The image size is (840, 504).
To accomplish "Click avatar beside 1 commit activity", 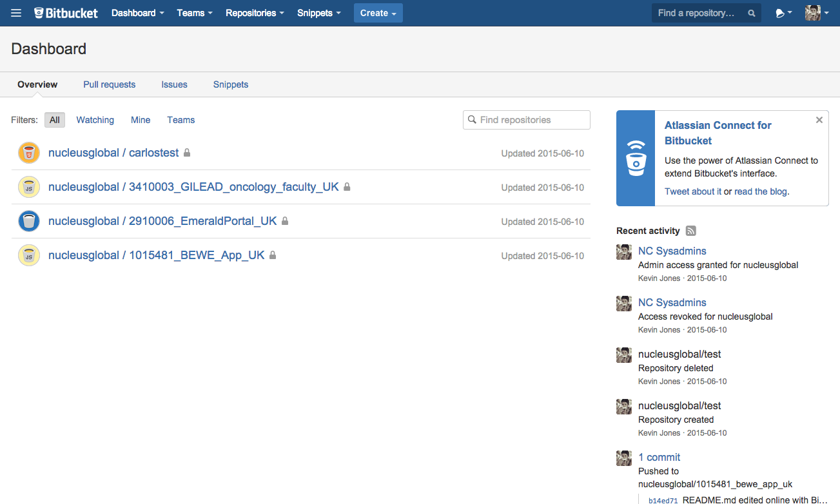I will [x=624, y=458].
